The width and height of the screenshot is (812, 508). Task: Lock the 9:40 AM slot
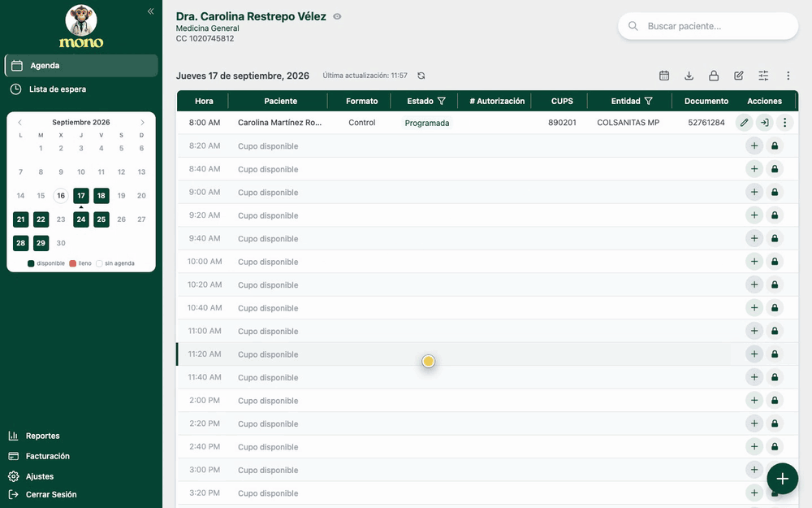pos(775,238)
